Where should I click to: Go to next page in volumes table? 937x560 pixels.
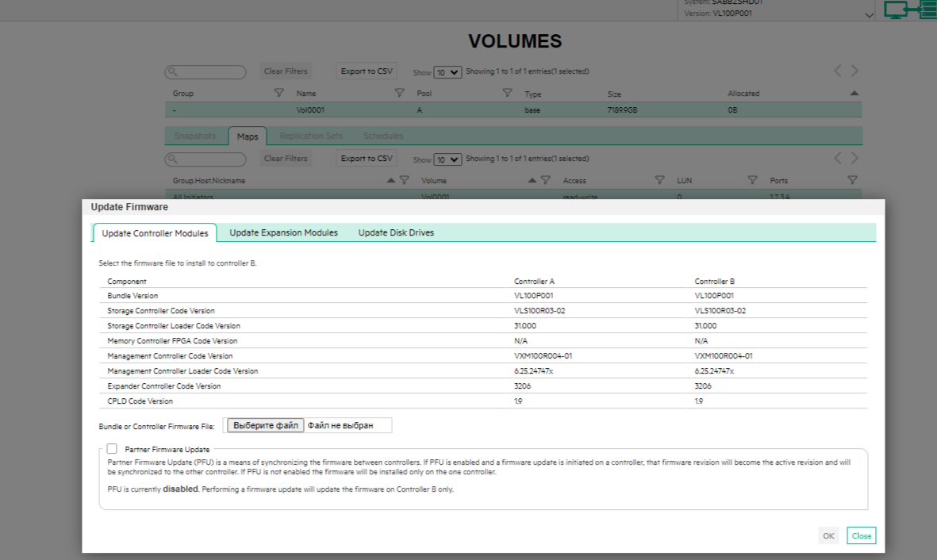tap(854, 71)
